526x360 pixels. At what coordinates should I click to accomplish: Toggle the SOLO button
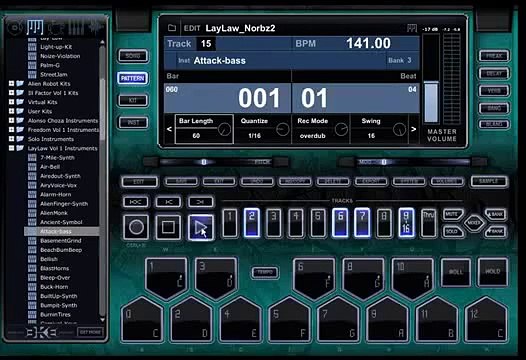[452, 231]
